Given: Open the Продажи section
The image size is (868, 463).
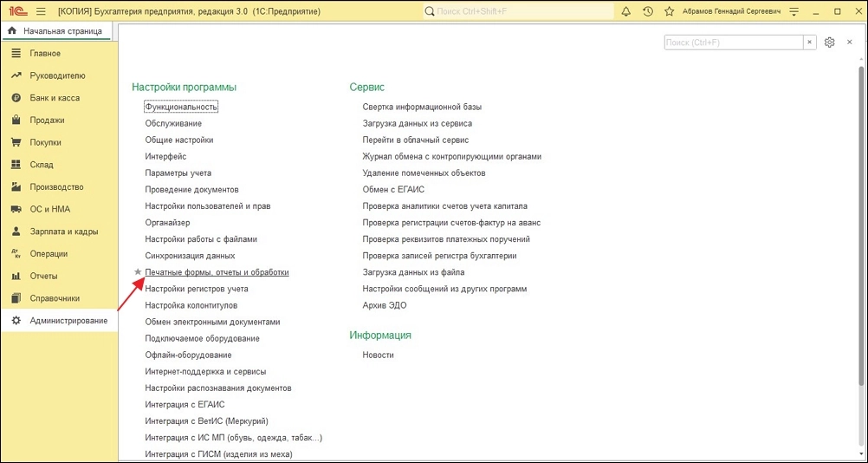Looking at the screenshot, I should coord(59,121).
